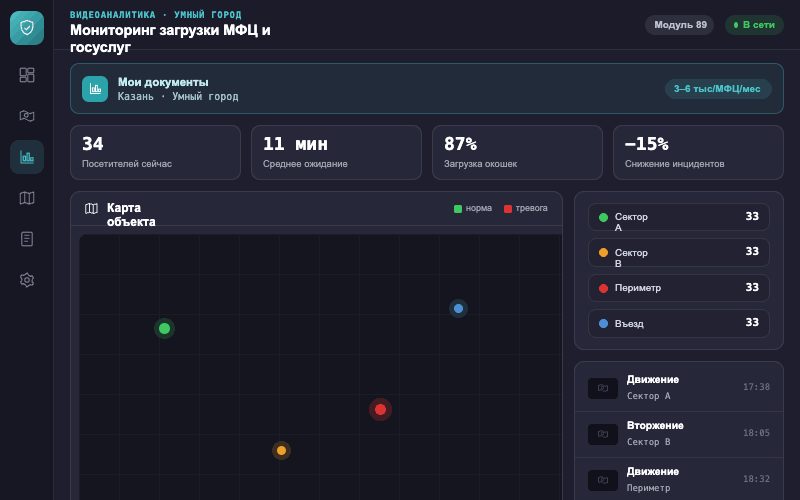Open the 11 мин Среднее ожидание card
Image resolution: width=800 pixels, height=500 pixels.
click(336, 153)
